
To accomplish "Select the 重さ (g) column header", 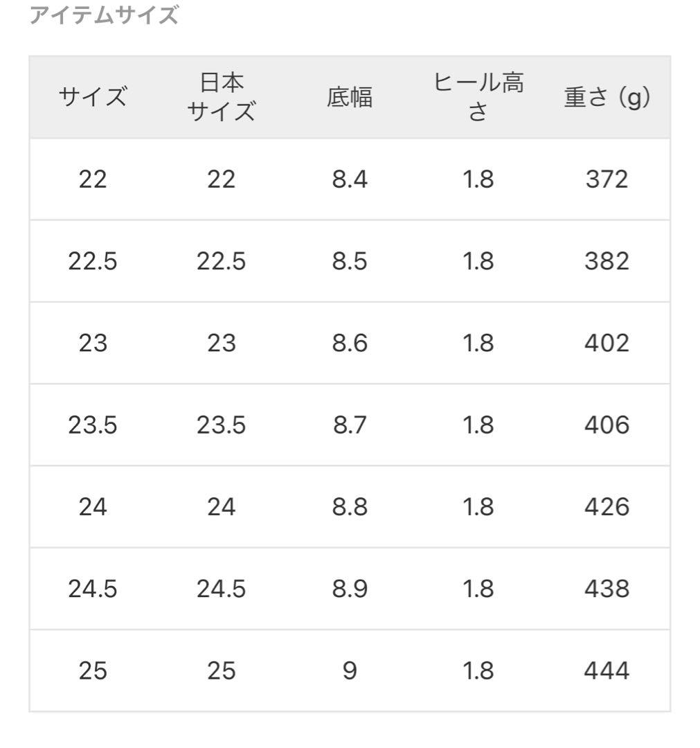I will point(607,98).
